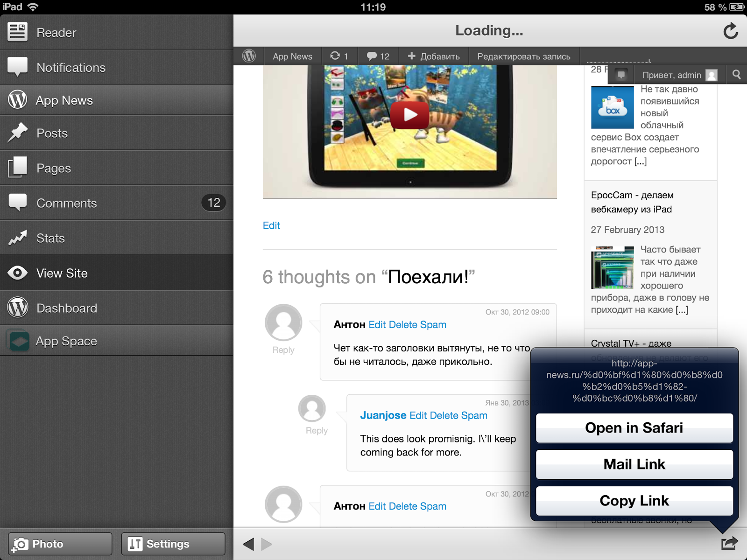
Task: Mark Антон's last comment as Spam
Action: click(433, 506)
